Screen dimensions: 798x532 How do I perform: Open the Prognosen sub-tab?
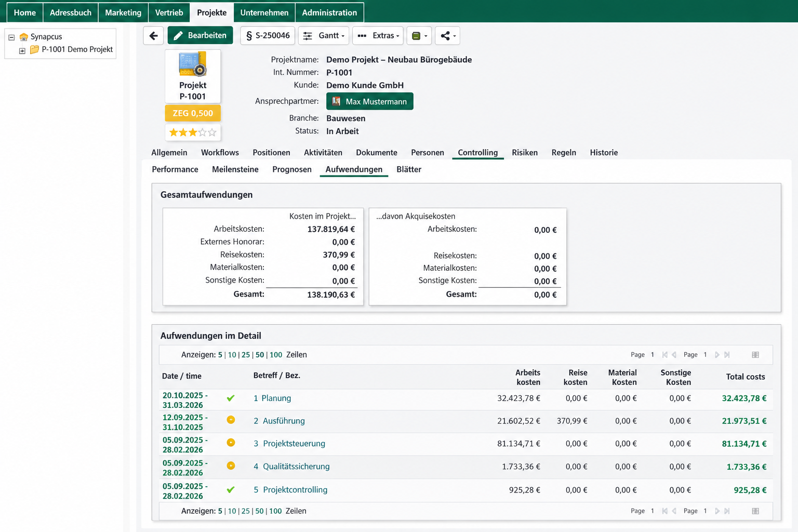click(x=292, y=169)
